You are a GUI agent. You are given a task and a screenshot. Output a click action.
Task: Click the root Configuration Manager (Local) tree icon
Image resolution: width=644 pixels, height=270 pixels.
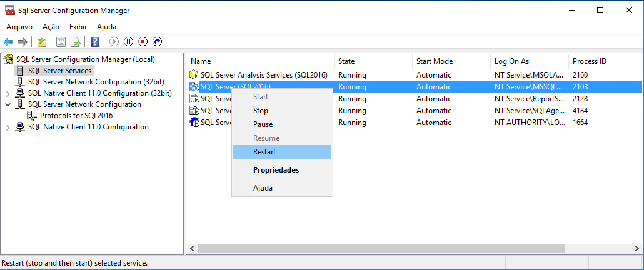pos(8,59)
